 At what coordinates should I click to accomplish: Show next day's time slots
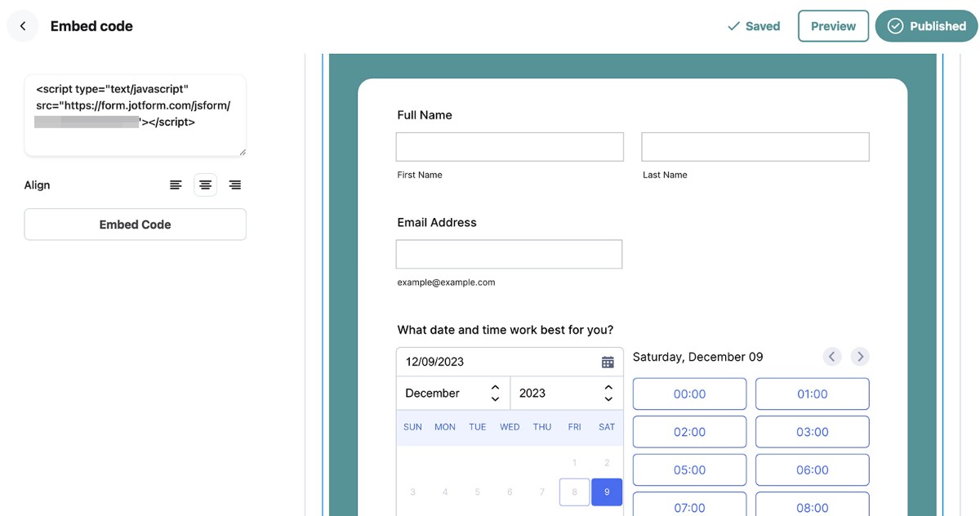click(x=859, y=357)
